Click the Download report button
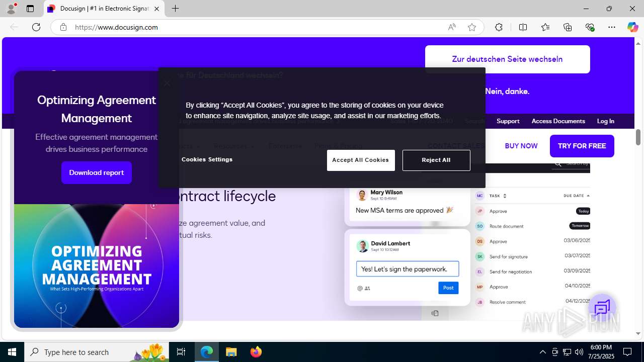The height and width of the screenshot is (362, 644). click(x=97, y=172)
